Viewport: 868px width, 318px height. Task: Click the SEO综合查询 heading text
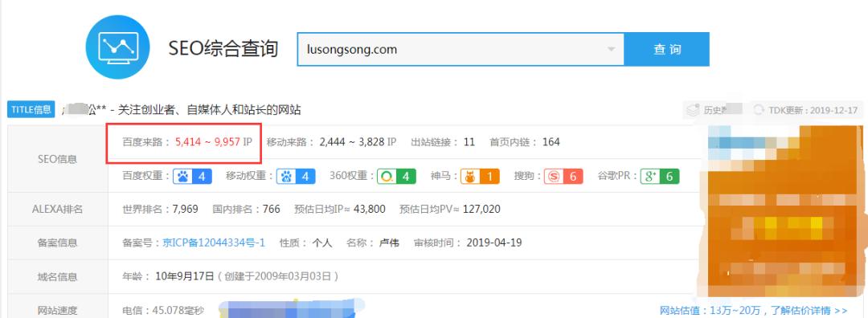pos(223,49)
